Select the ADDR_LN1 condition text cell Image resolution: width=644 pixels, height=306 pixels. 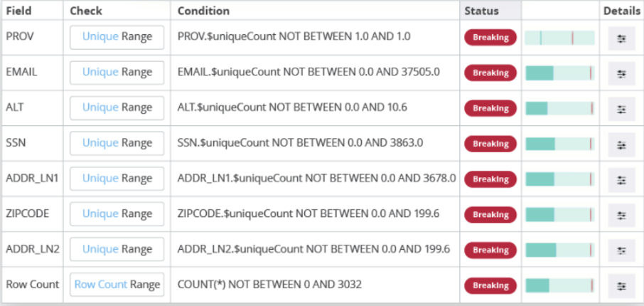pos(316,179)
